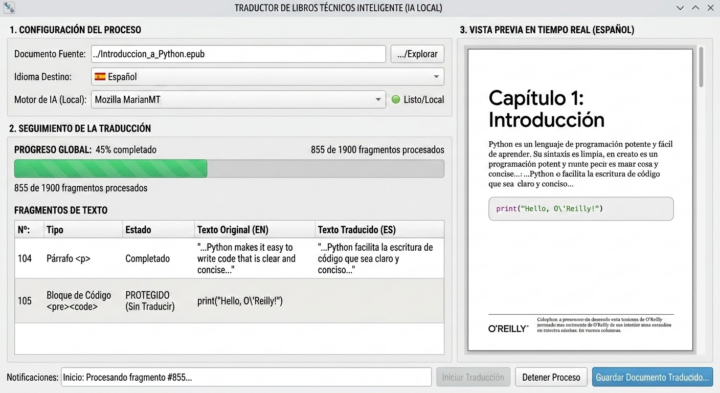Click the Texto Original (EN) column header

tap(255, 230)
